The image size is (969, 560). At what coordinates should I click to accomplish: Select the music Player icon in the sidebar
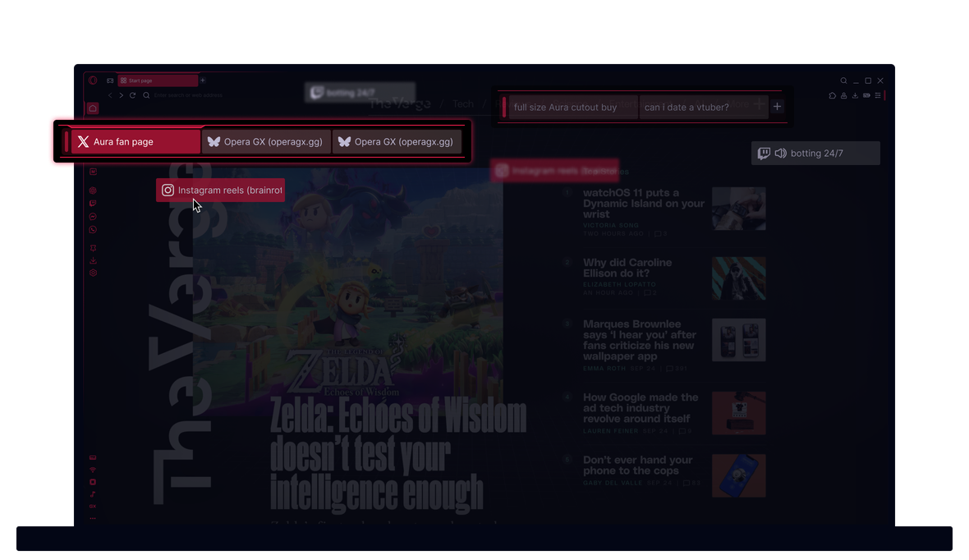[x=93, y=494]
